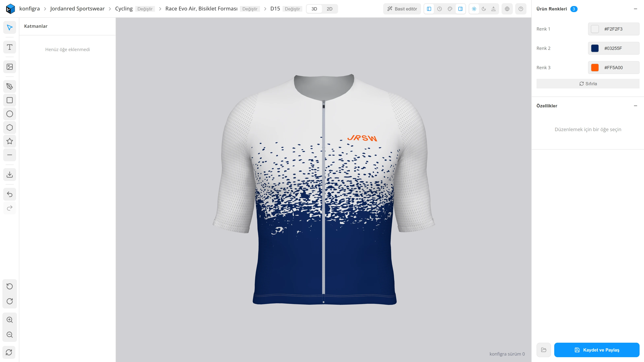Switch to dark mode moon icon

coord(484,9)
